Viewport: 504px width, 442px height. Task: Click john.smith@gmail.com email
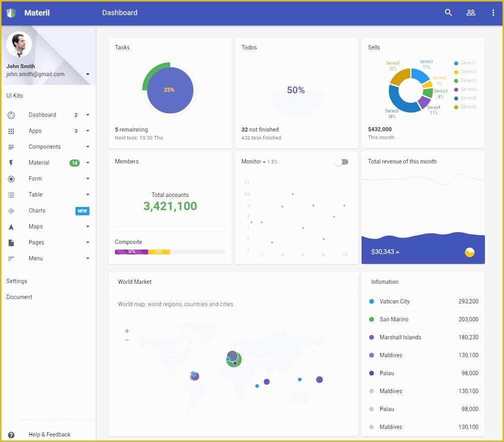click(x=36, y=74)
